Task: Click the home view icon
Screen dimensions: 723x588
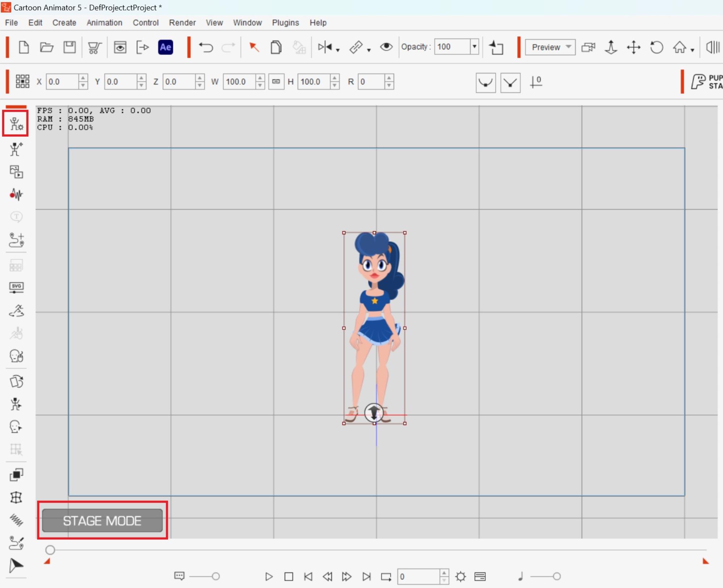Action: pos(680,47)
